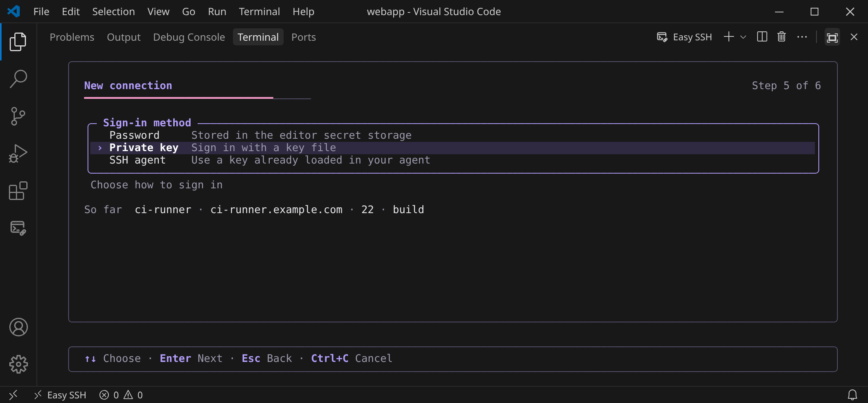
Task: Open the Run menu
Action: point(217,12)
